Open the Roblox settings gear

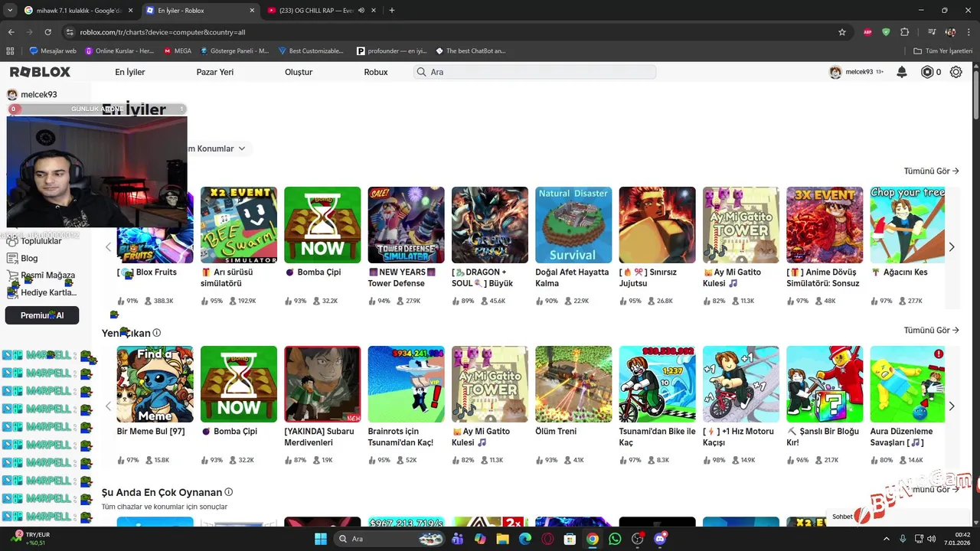(x=956, y=72)
